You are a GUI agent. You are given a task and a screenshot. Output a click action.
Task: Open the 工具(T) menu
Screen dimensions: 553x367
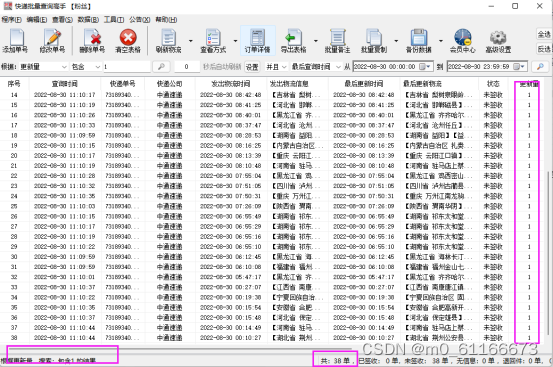click(114, 20)
